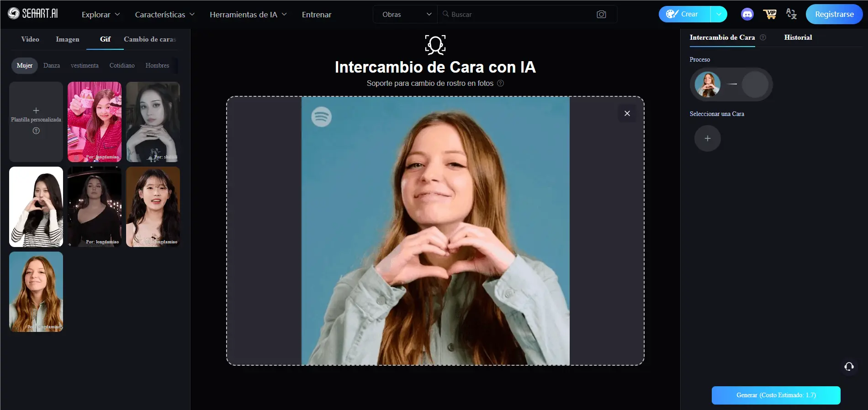
Task: Click Generar (Costo Estimado: 1.7) button
Action: 776,395
